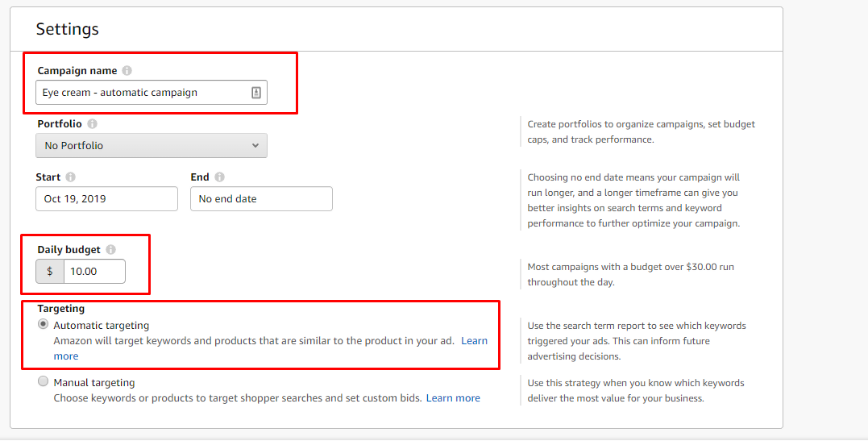Open the Learn more link for Manual targeting

453,397
